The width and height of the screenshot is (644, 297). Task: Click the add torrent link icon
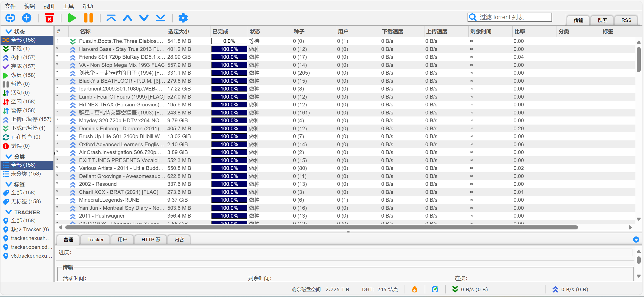click(x=10, y=18)
